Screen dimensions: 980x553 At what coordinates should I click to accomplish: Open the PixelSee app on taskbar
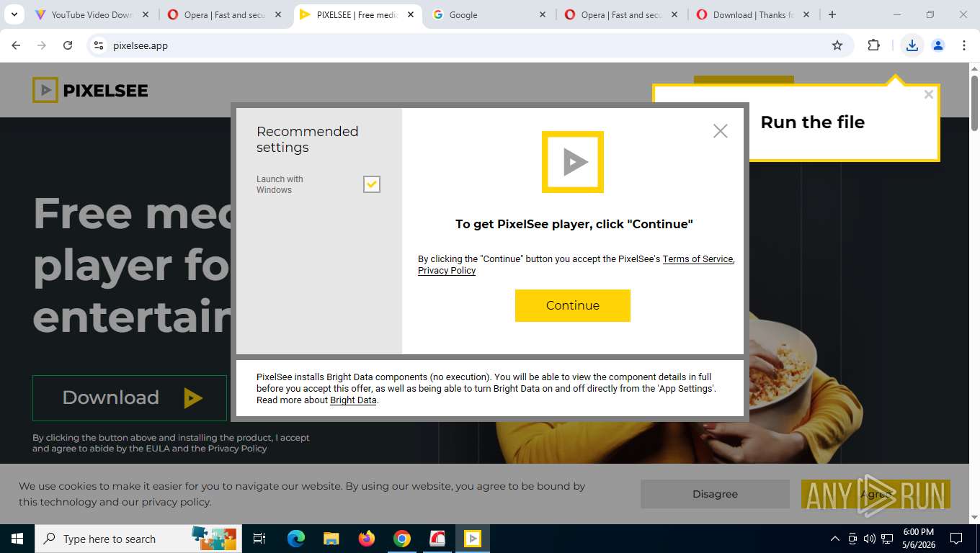tap(473, 539)
